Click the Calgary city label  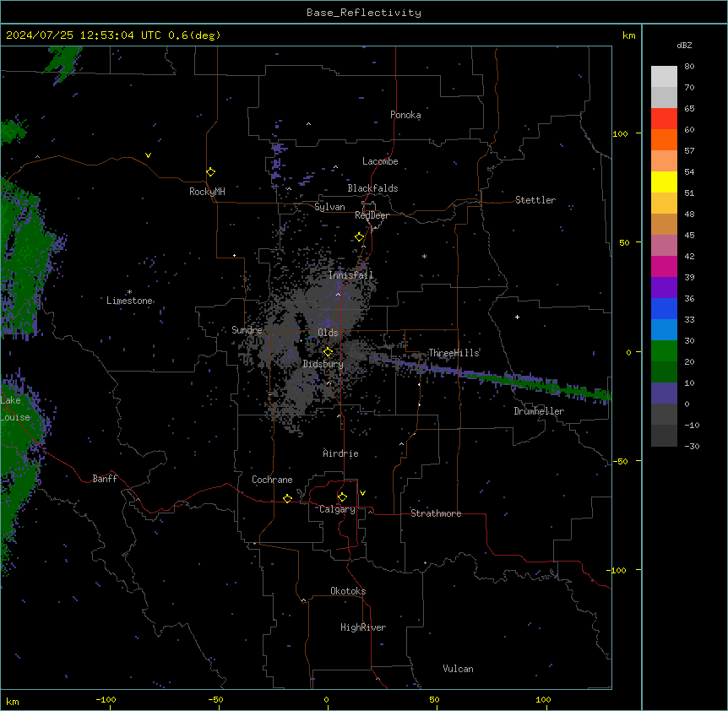pos(337,509)
